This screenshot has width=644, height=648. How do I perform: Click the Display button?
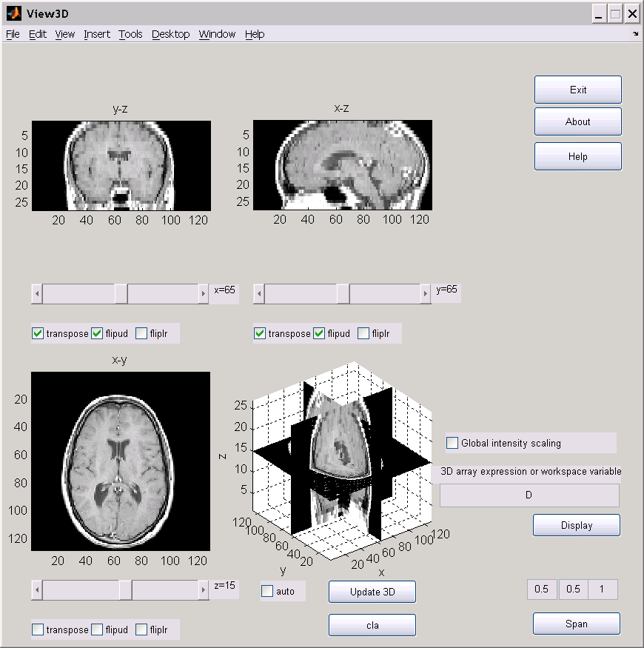577,525
